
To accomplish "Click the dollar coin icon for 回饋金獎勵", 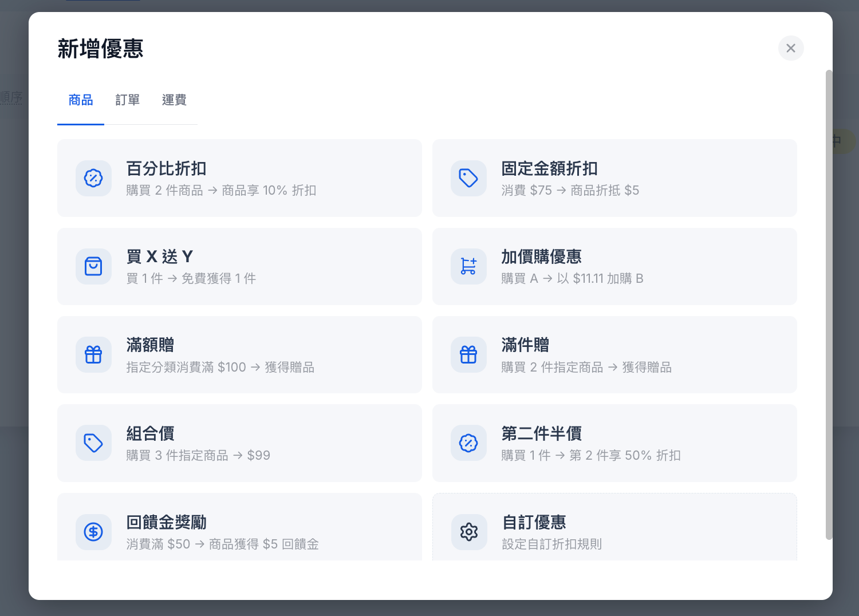I will click(x=93, y=532).
